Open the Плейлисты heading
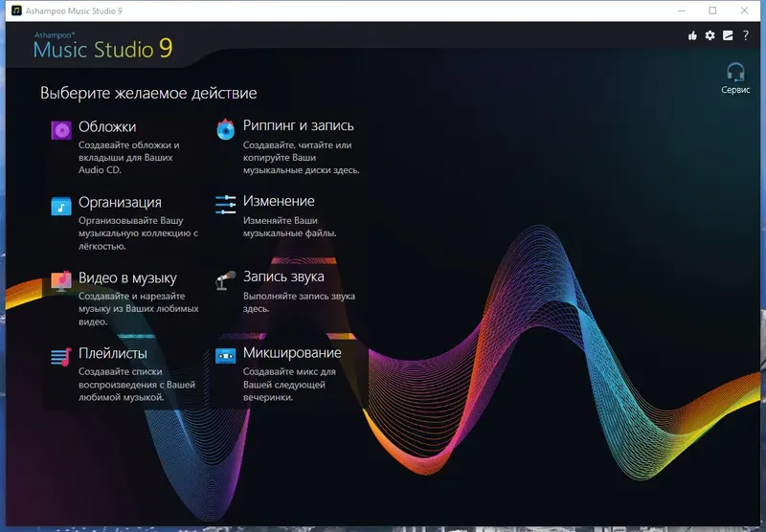Image resolution: width=766 pixels, height=532 pixels. [113, 353]
